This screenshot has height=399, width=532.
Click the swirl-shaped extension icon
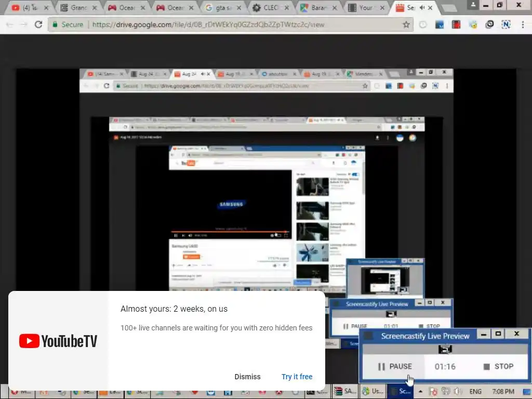tap(489, 24)
